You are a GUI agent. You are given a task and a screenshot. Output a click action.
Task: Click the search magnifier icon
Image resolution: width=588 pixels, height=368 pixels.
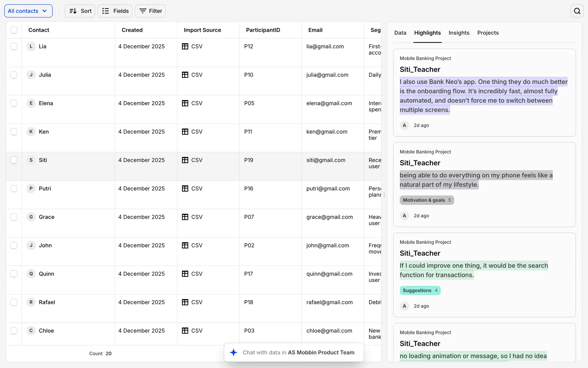(577, 11)
